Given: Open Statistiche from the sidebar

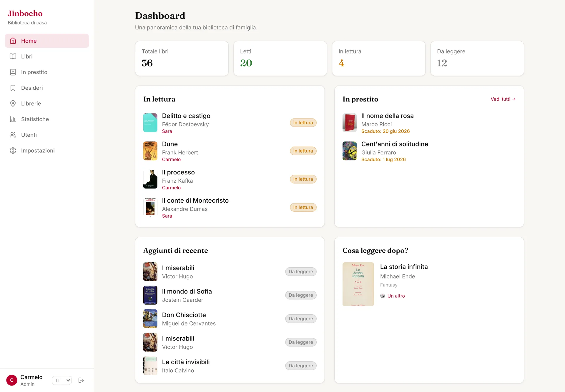Looking at the screenshot, I should (47, 119).
